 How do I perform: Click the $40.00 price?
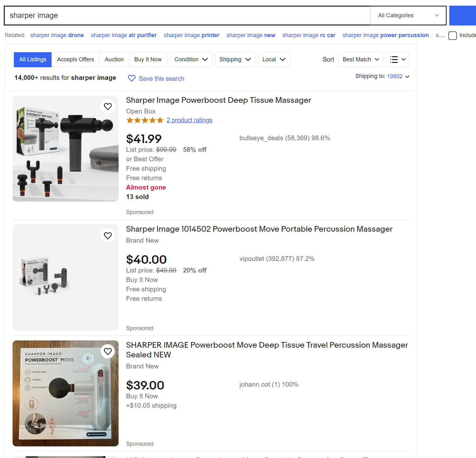(146, 259)
